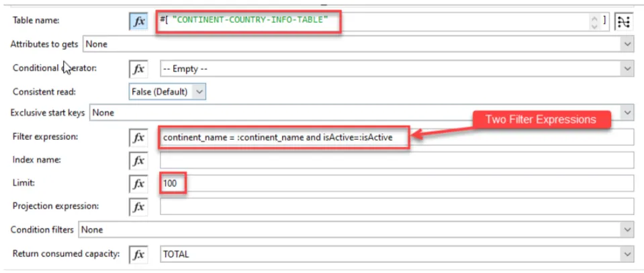
Task: Click the Table name field's spinner arrows
Action: tap(594, 22)
